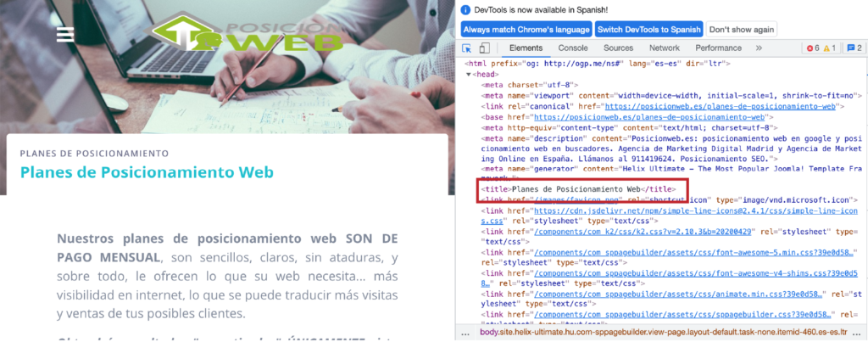Image resolution: width=868 pixels, height=342 pixels.
Task: Click the Don't show again button
Action: 742,30
